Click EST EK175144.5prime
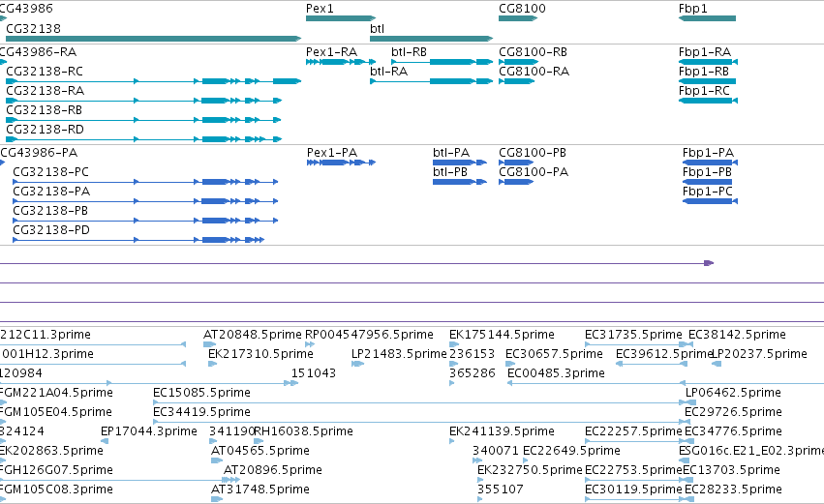Viewport: 824px width, 504px height. click(502, 335)
